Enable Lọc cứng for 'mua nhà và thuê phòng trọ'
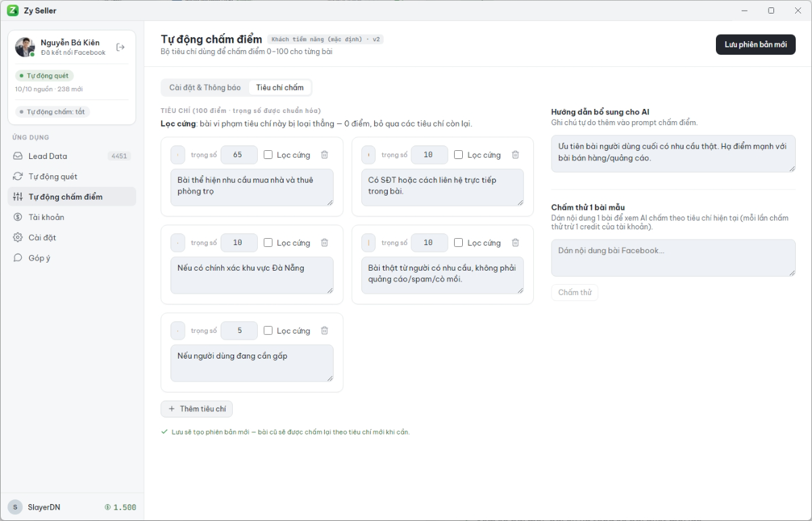Image resolution: width=812 pixels, height=521 pixels. click(268, 155)
